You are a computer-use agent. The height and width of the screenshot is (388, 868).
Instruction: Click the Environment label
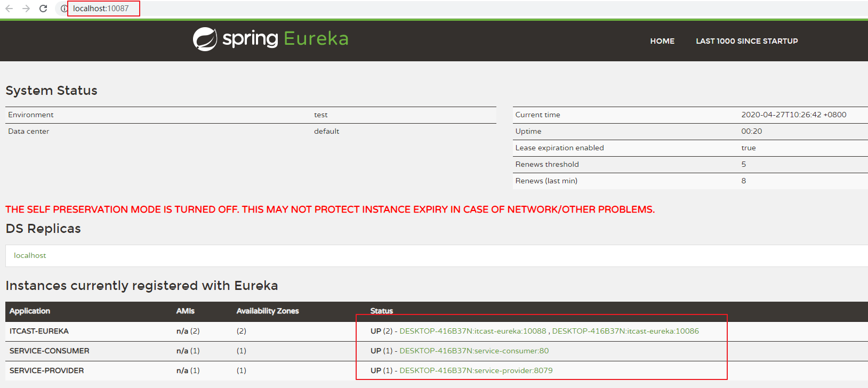[x=31, y=115]
